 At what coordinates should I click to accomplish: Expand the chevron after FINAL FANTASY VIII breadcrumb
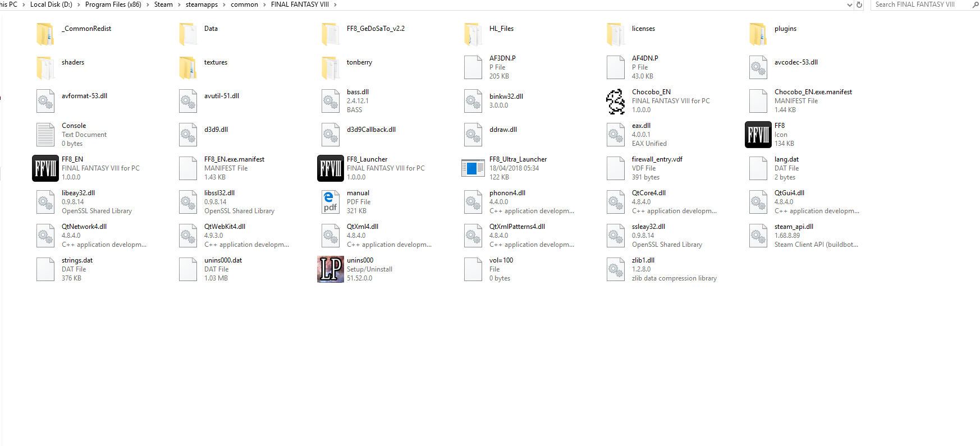[x=335, y=4]
